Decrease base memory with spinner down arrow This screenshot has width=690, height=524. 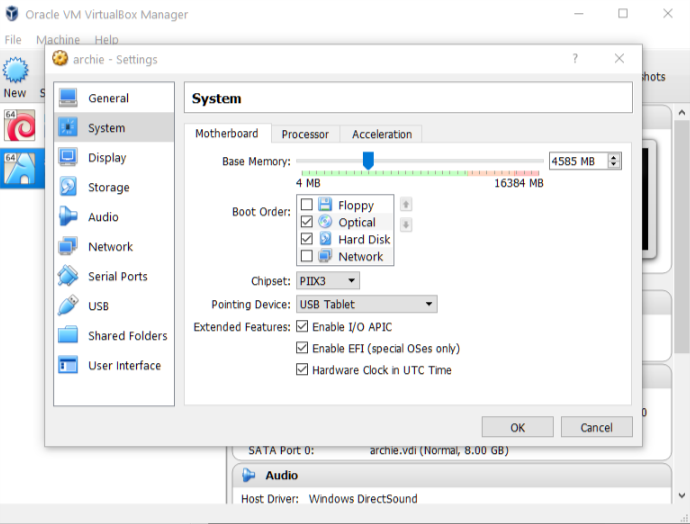(x=614, y=165)
